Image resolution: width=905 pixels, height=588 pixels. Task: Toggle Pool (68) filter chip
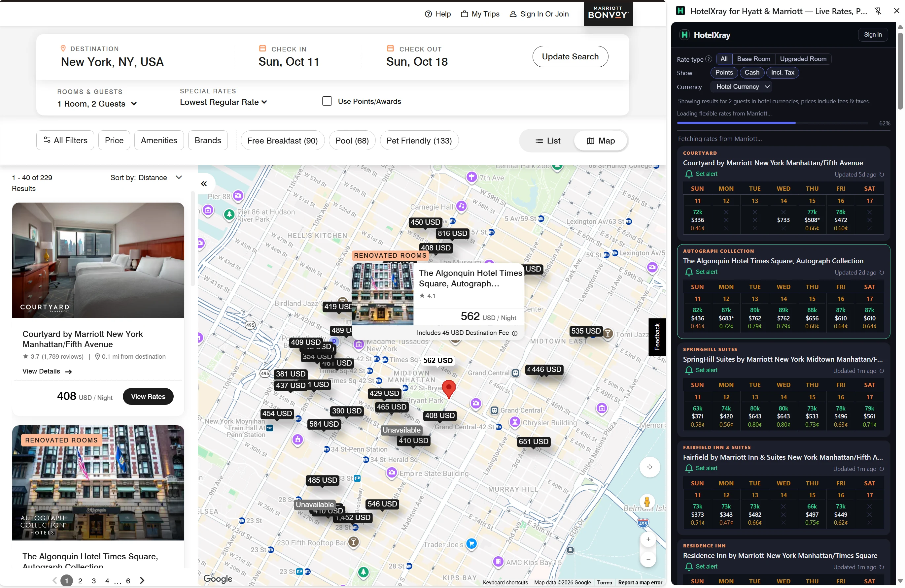[x=352, y=141]
